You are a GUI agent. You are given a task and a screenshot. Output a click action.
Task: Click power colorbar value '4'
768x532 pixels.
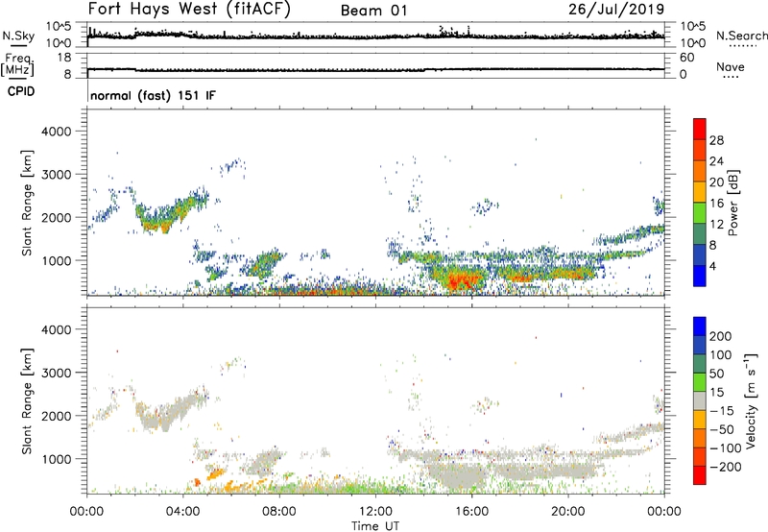(x=712, y=266)
